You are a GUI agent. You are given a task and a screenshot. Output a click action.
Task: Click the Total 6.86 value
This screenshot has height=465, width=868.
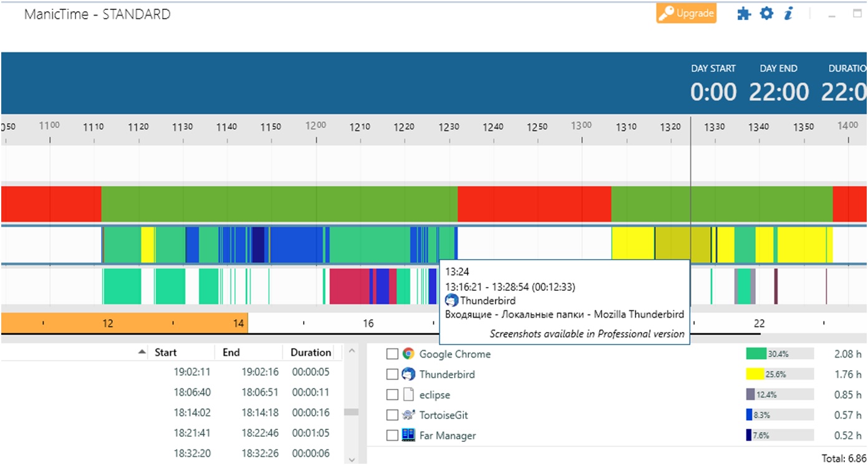pos(842,459)
